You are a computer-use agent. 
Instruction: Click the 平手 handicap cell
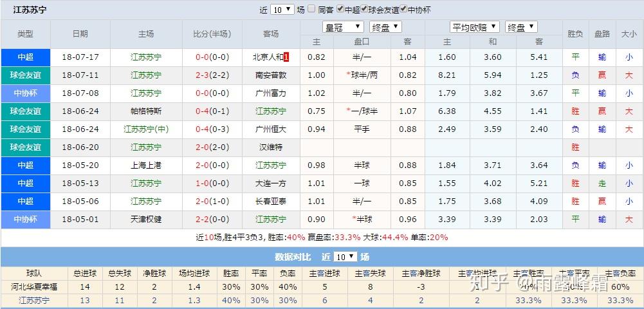coord(362,129)
